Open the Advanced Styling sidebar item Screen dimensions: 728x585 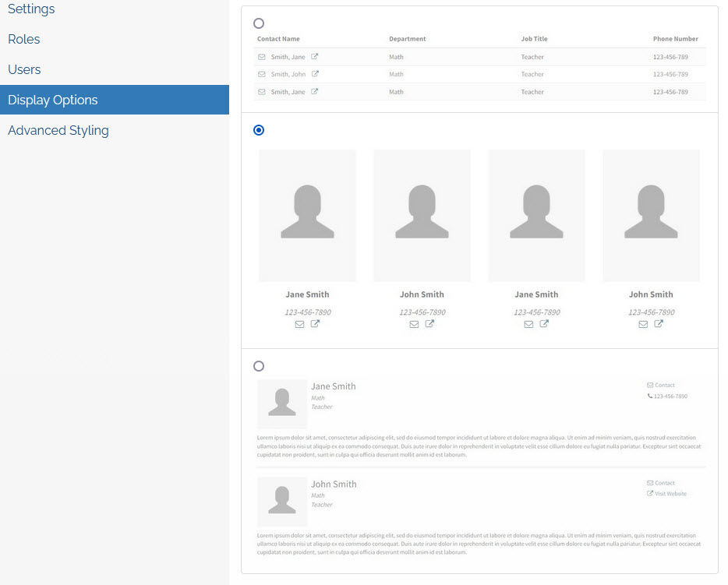58,130
